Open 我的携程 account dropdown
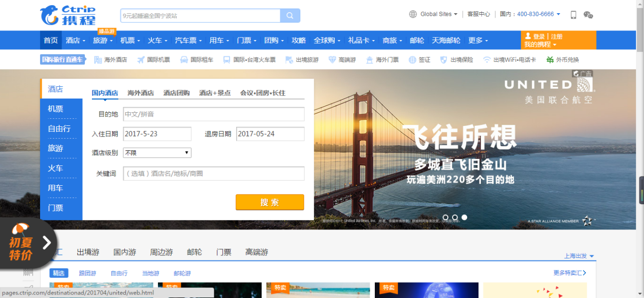This screenshot has width=644, height=298. click(540, 45)
